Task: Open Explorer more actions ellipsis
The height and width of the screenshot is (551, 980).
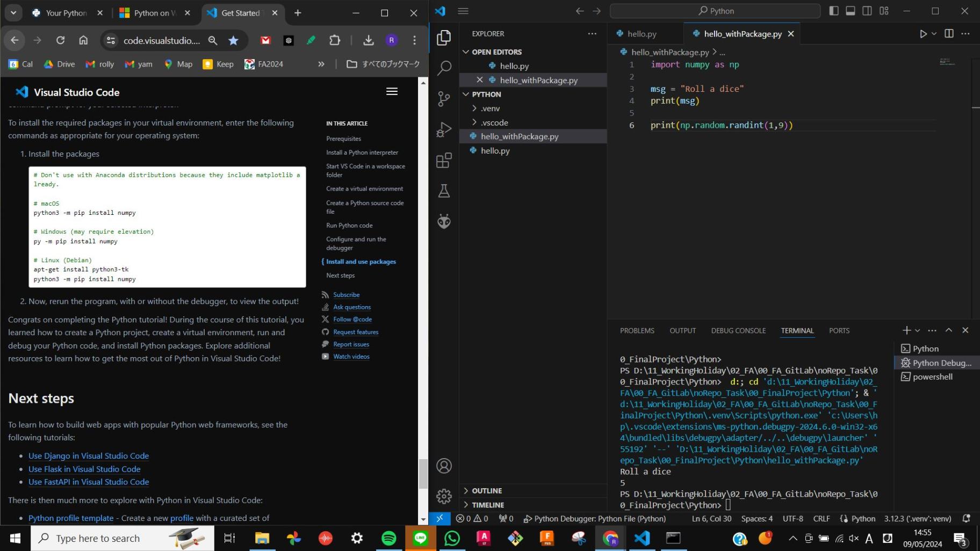Action: click(592, 34)
